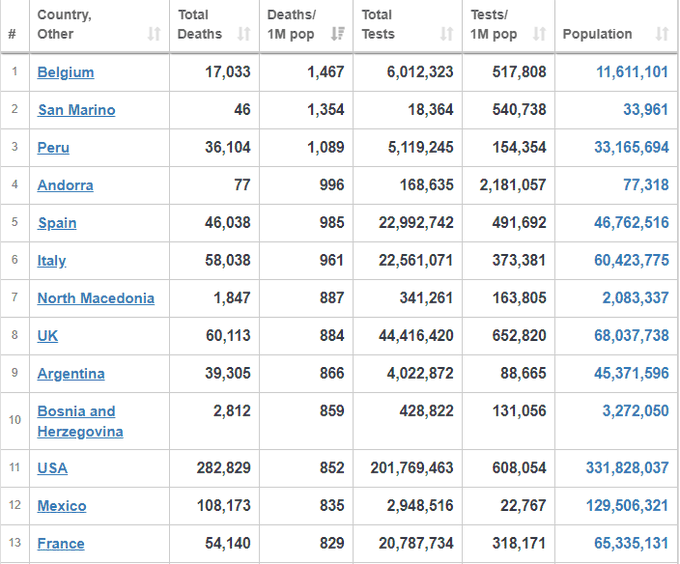Select Mexico tests per million 22,767
This screenshot has height=564, width=680.
523,506
